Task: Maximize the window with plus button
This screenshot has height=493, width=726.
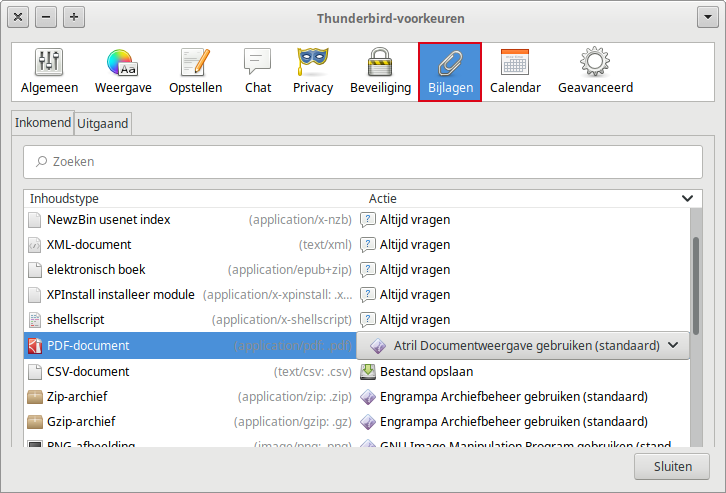Action: tap(74, 18)
